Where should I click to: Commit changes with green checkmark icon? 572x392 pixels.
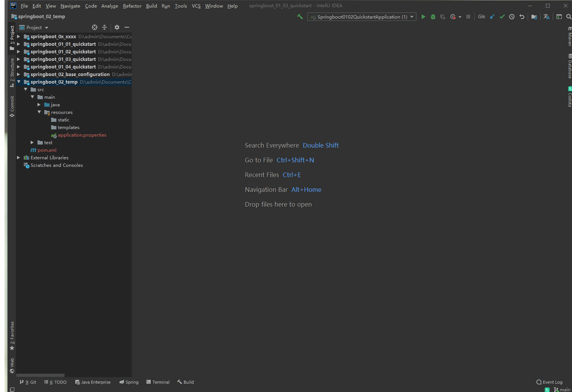502,17
